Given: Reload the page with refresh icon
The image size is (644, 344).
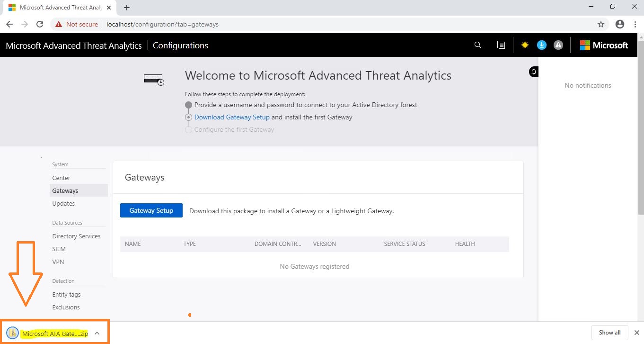Looking at the screenshot, I should point(40,24).
